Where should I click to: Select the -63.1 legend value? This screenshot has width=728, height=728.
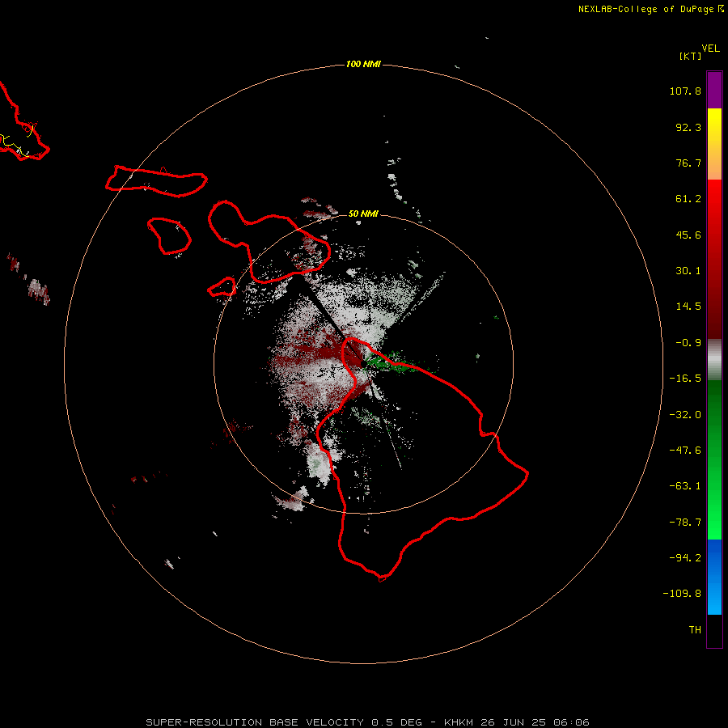(685, 486)
